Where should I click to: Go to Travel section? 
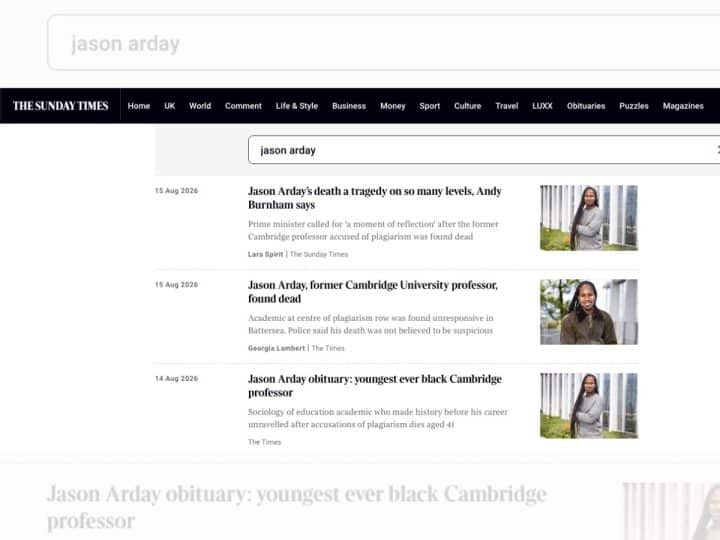(x=506, y=106)
